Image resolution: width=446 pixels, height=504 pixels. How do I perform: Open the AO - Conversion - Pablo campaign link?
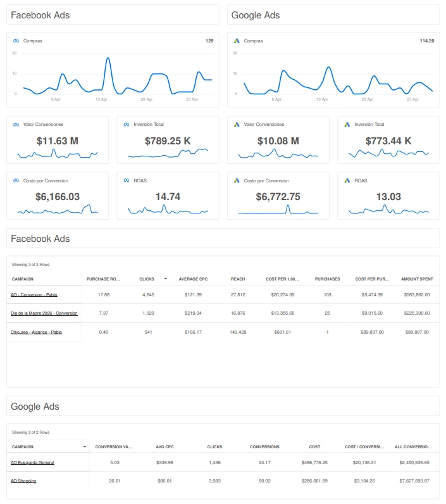pos(34,295)
